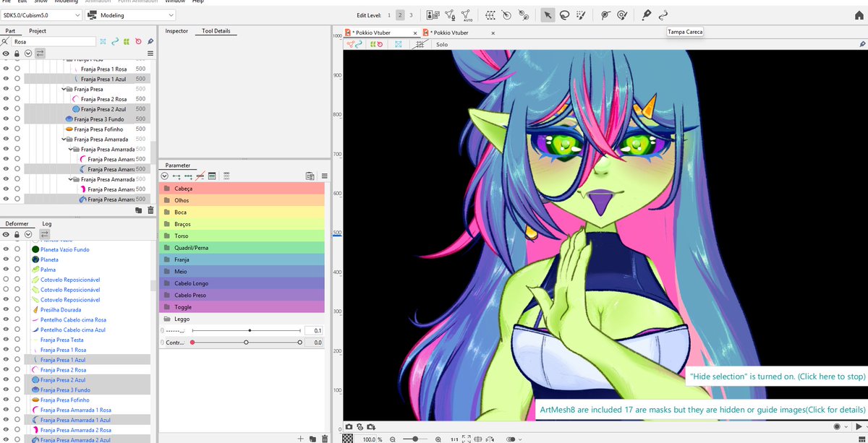Select the Lasso selection tool
The height and width of the screenshot is (443, 868).
click(564, 14)
